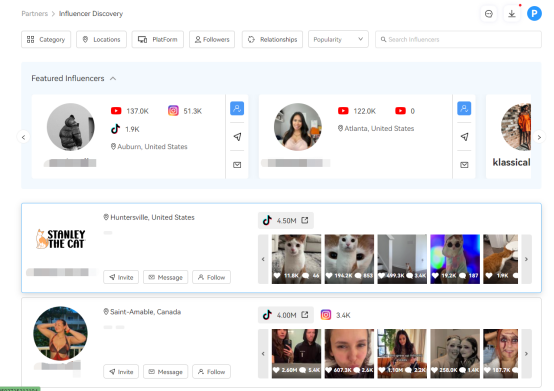
Task: Go to Partners breadcrumb
Action: (x=34, y=14)
